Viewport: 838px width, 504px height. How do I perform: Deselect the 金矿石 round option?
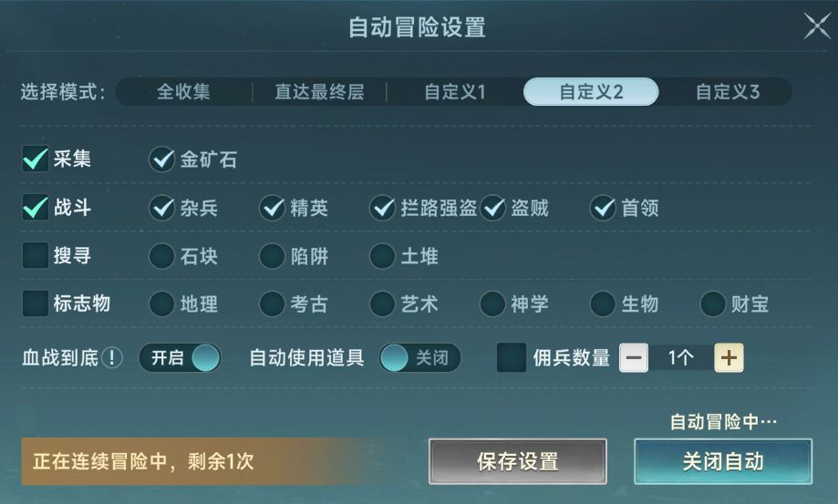click(x=162, y=160)
